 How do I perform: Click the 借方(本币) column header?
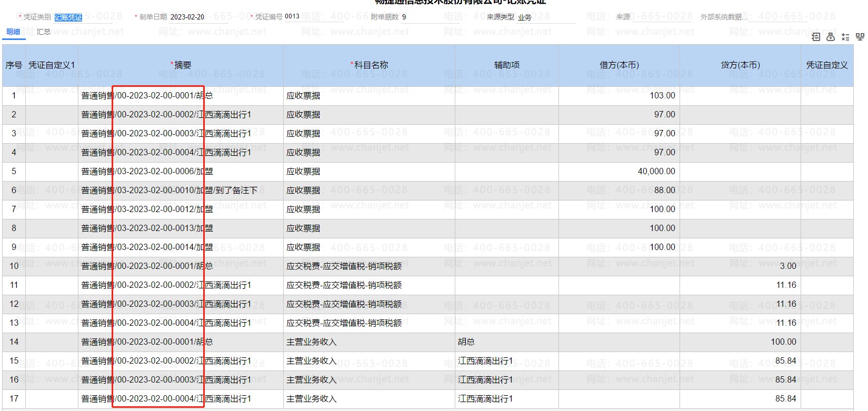[619, 65]
